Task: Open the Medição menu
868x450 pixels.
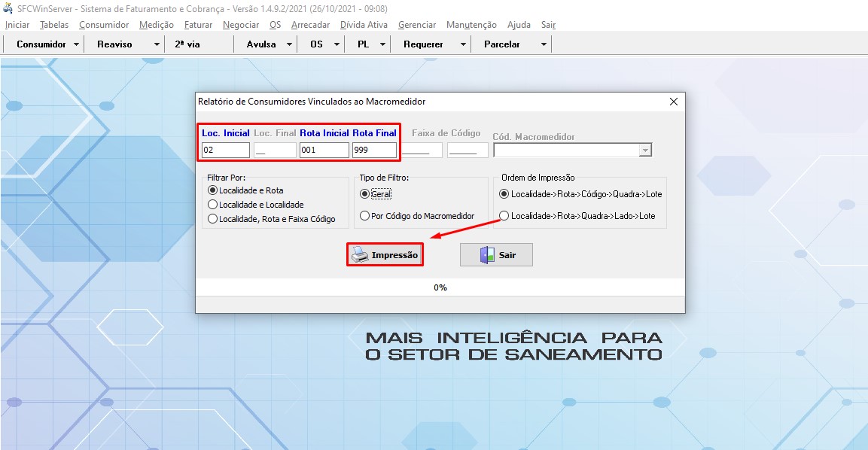Action: (156, 24)
